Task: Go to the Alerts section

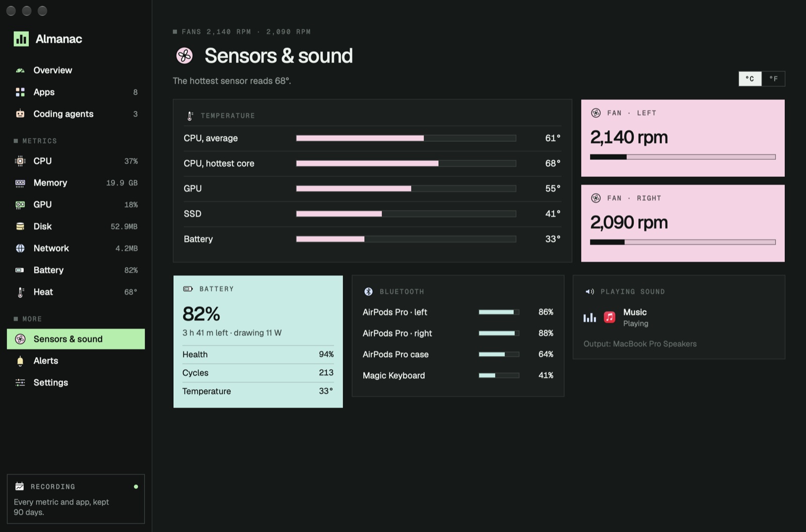Action: click(x=76, y=361)
